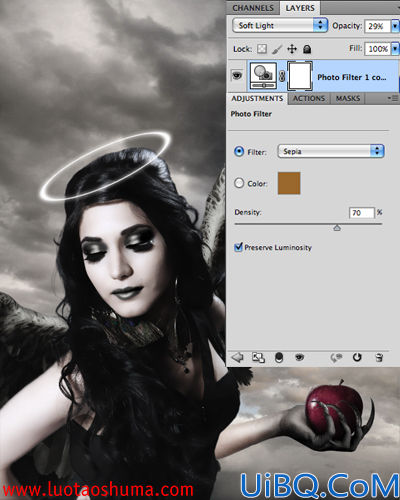The height and width of the screenshot is (500, 400).
Task: Switch to the Masks tab
Action: point(348,98)
